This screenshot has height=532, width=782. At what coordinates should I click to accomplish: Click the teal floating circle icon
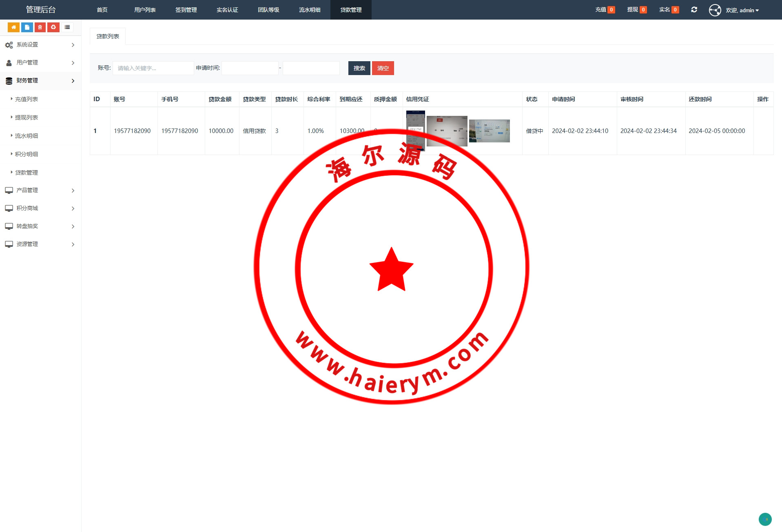click(765, 519)
